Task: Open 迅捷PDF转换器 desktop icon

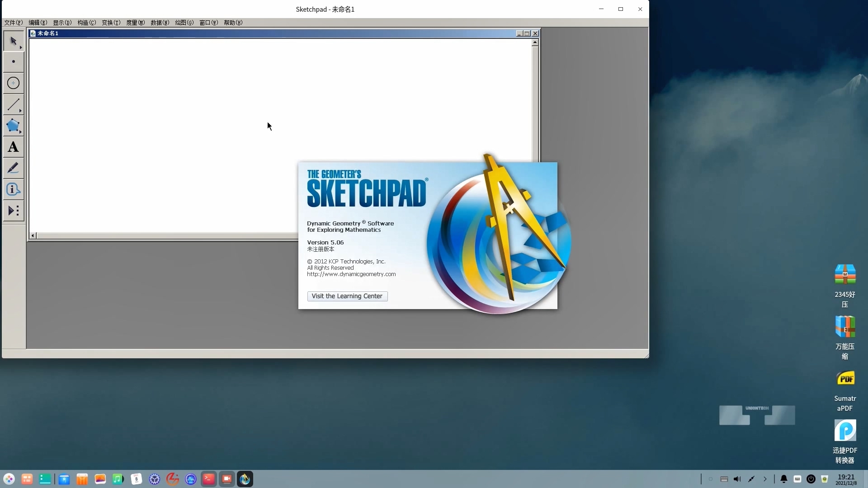Action: coord(845,442)
